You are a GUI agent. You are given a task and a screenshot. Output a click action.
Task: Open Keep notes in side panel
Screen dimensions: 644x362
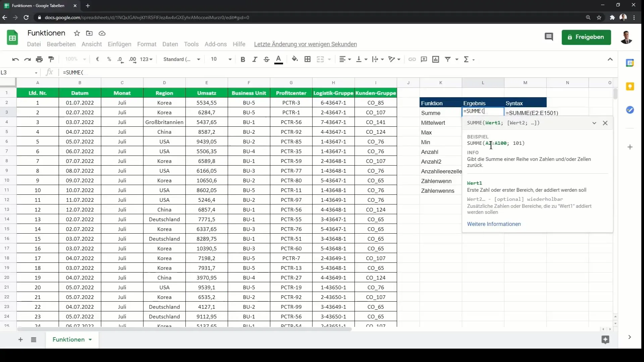[630, 86]
